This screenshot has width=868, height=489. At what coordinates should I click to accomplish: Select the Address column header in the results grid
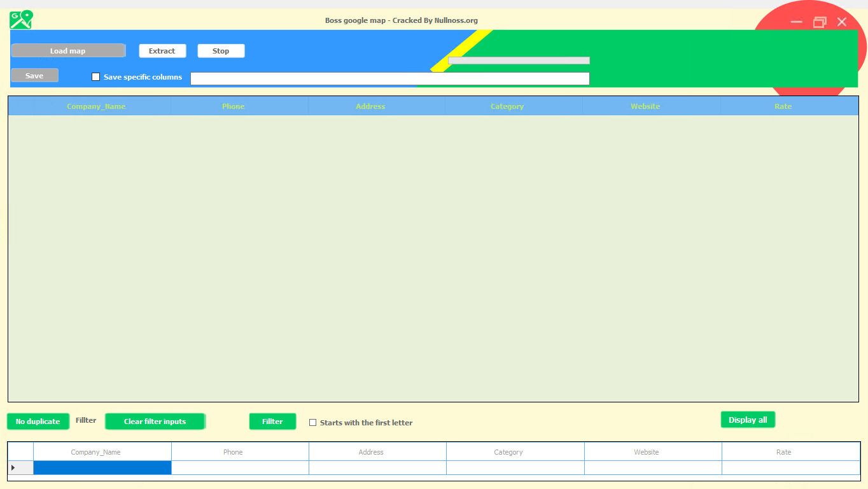pyautogui.click(x=377, y=106)
